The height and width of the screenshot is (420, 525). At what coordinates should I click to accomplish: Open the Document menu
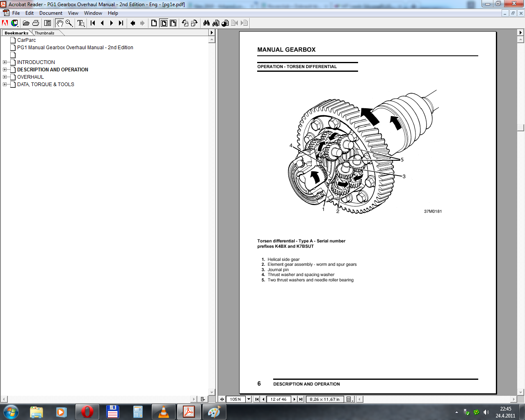[51, 13]
